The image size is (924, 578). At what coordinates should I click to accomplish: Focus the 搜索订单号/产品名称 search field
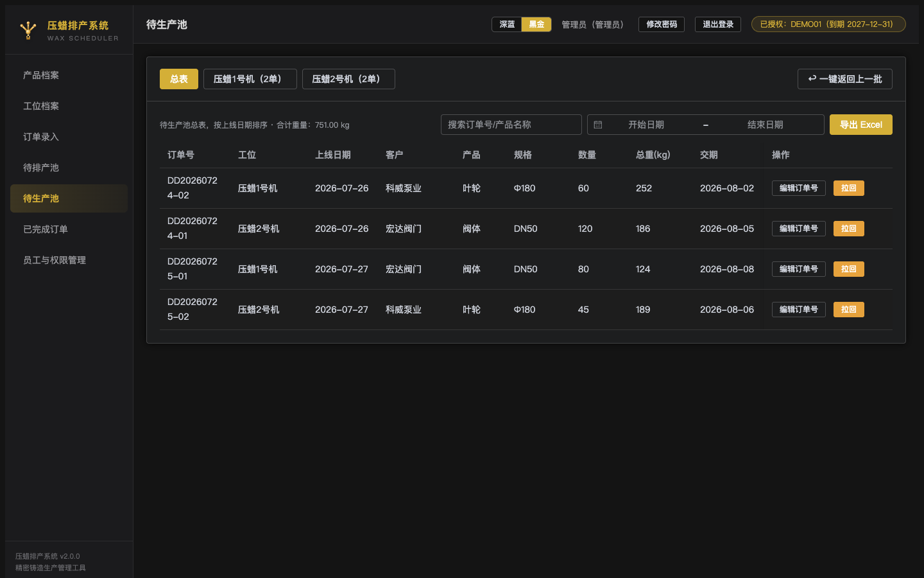(x=511, y=125)
